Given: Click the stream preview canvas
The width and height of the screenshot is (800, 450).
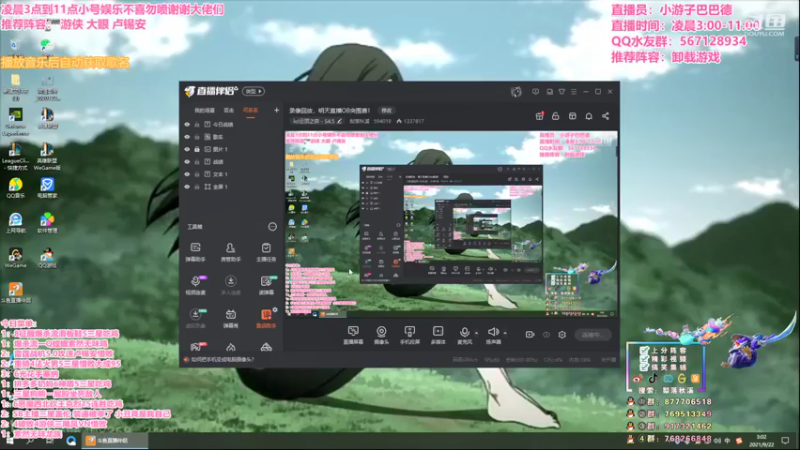Looking at the screenshot, I should (x=451, y=224).
